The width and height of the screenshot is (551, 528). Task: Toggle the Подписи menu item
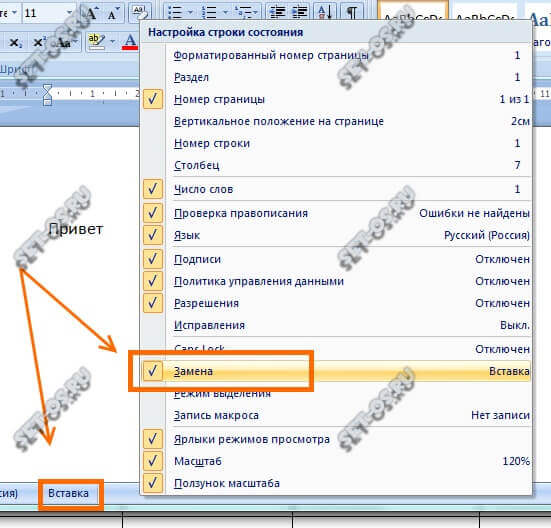[x=337, y=259]
